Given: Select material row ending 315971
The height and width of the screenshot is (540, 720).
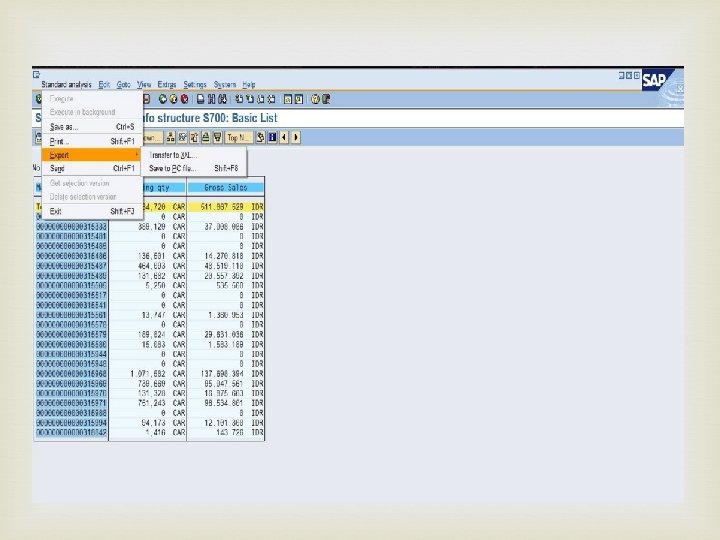Looking at the screenshot, I should click(71, 403).
